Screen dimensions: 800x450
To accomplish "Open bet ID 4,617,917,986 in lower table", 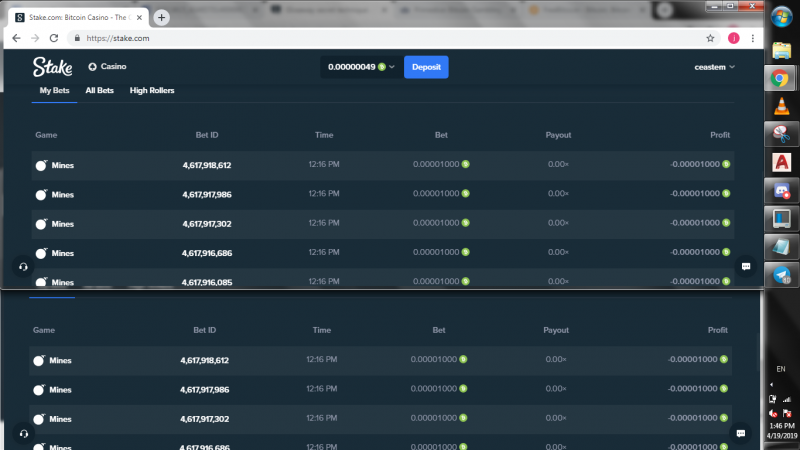I will [x=205, y=390].
